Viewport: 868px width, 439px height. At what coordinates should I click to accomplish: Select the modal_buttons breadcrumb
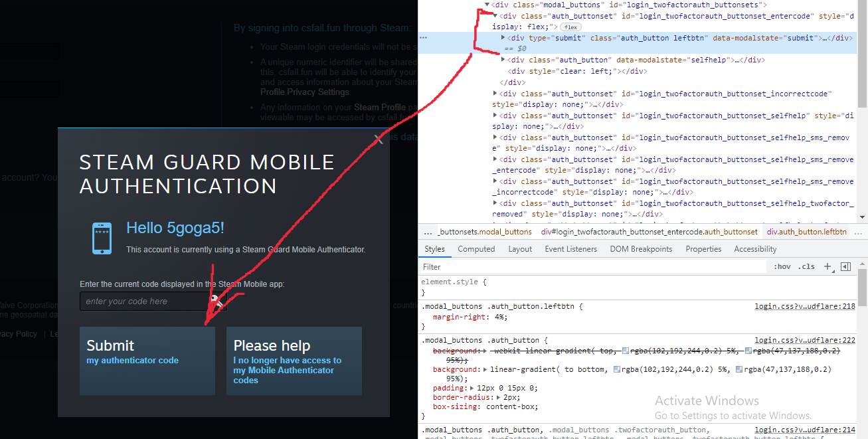tap(485, 232)
